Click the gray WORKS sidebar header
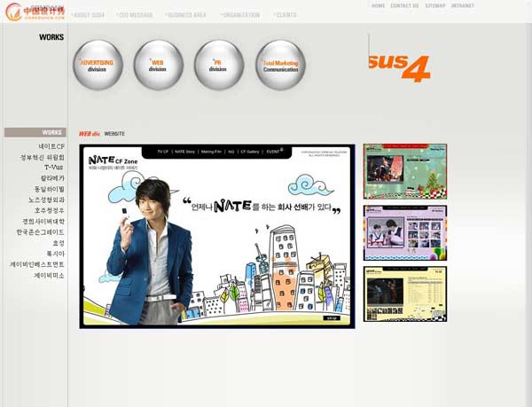The image size is (532, 407). (35, 132)
